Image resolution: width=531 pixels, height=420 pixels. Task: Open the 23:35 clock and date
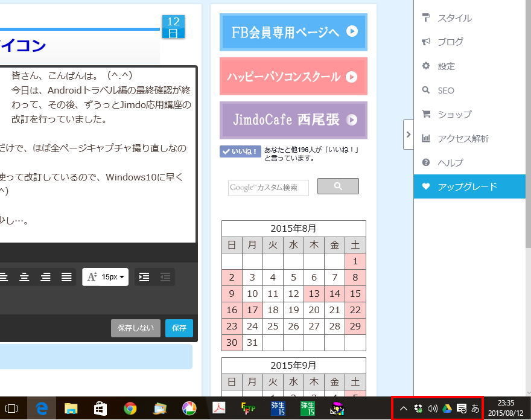coord(506,408)
